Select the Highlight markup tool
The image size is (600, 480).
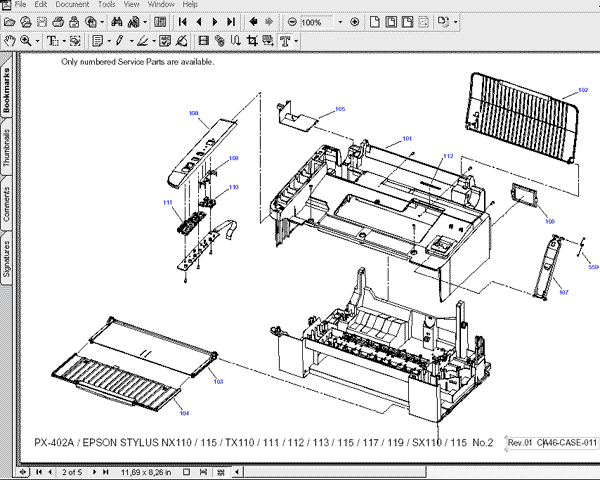click(142, 41)
